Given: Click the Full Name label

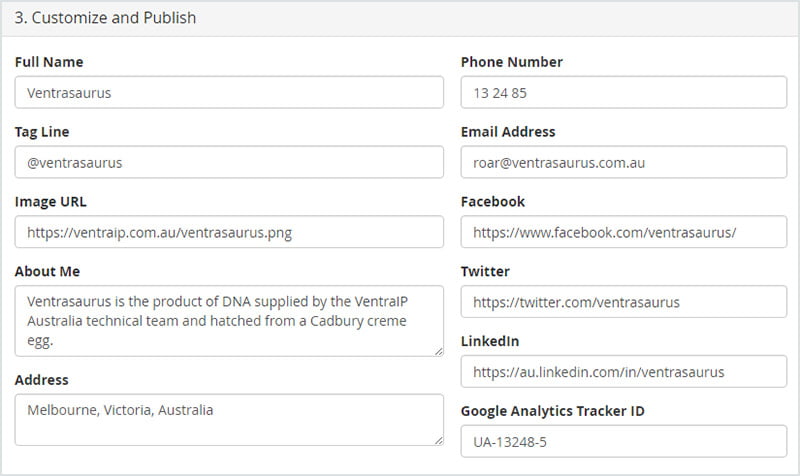Looking at the screenshot, I should [x=49, y=62].
